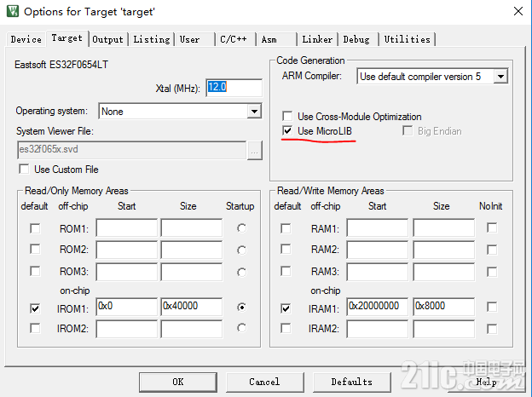
Task: Click the System Viewer File browse button
Action: pyautogui.click(x=254, y=150)
